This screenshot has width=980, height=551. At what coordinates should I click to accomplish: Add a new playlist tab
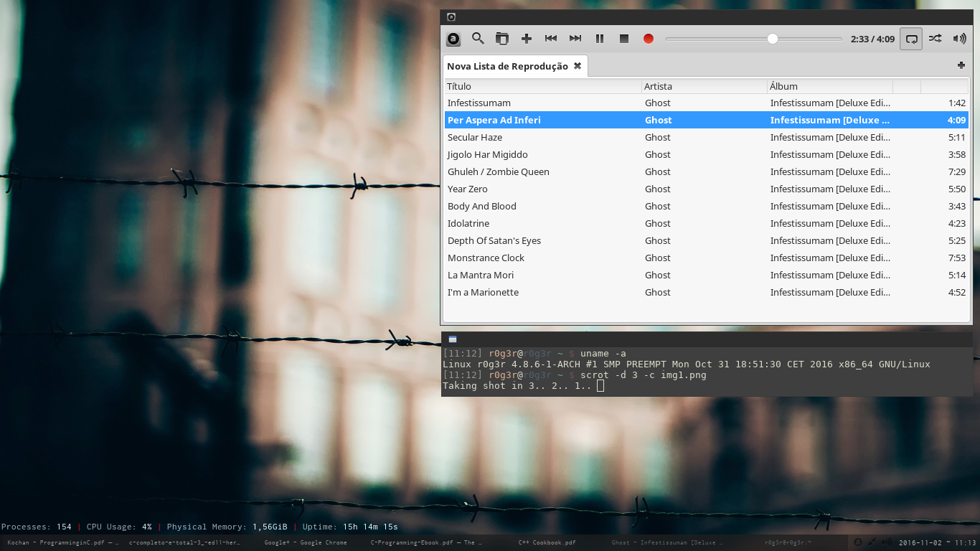click(x=961, y=65)
